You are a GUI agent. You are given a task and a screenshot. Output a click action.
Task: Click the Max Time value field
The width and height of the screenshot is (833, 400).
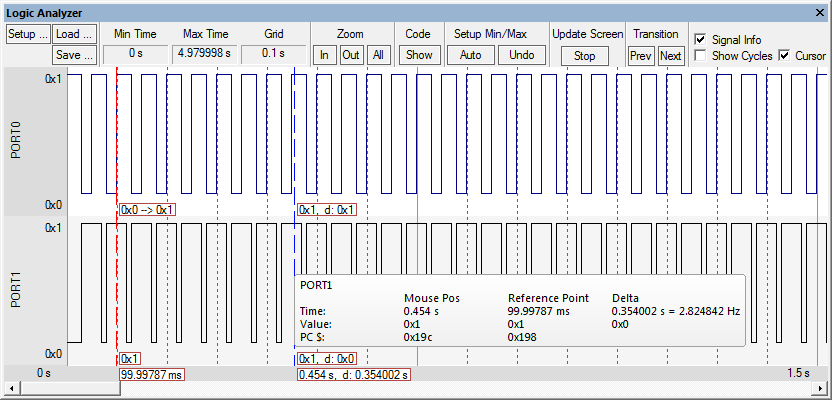tap(204, 54)
